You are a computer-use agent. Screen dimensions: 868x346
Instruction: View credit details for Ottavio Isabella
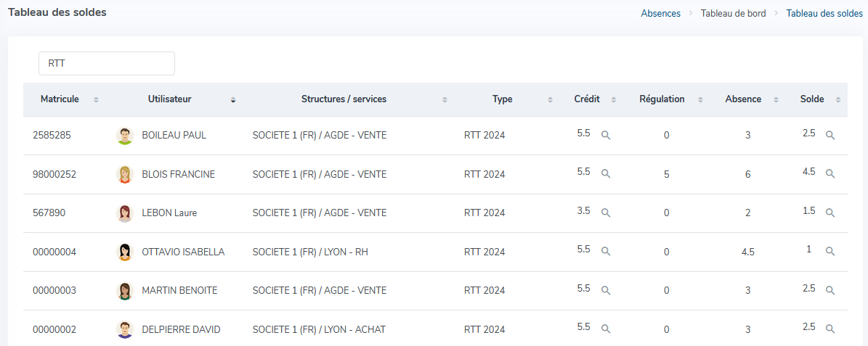606,251
